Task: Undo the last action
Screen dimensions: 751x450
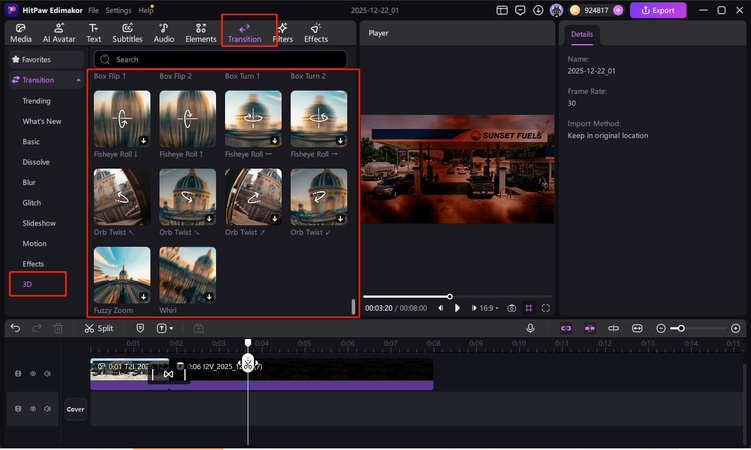Action: tap(15, 328)
